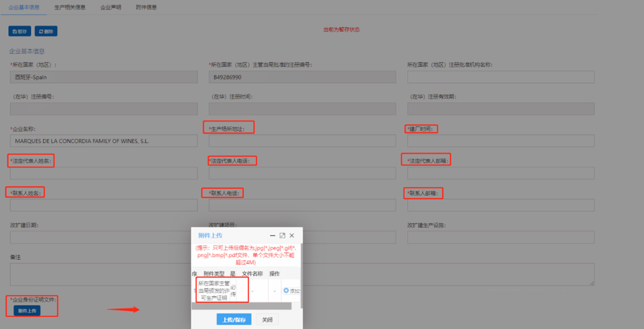Click the 删除 delete button
The height and width of the screenshot is (329, 644).
pos(46,31)
